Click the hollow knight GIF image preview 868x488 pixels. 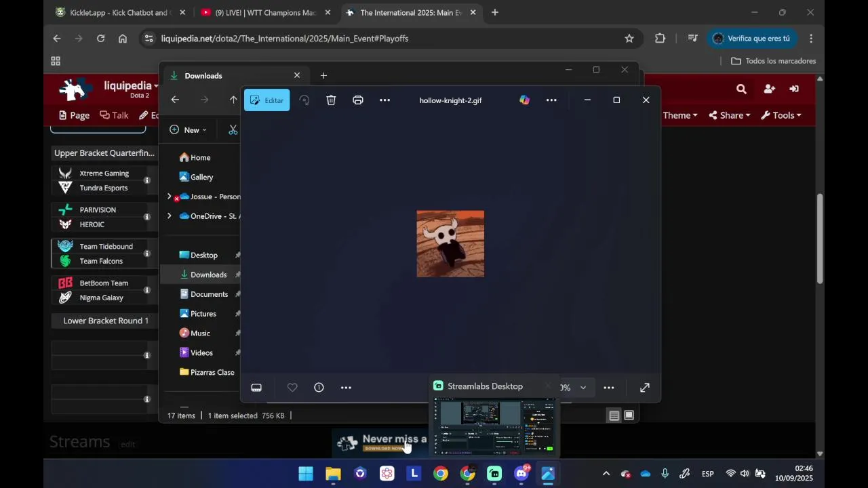(450, 244)
